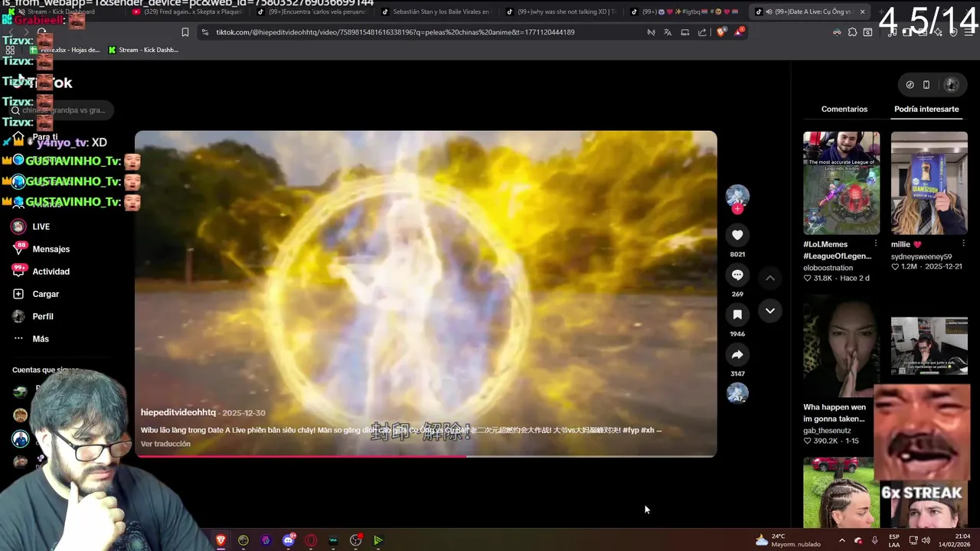This screenshot has height=551, width=980.
Task: Open the hiepeditvideohhtq username on the video
Action: point(178,412)
